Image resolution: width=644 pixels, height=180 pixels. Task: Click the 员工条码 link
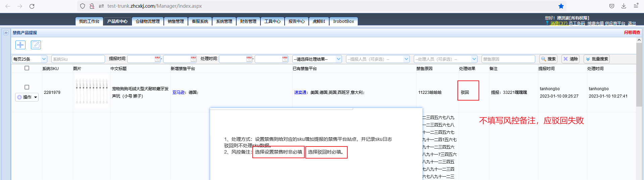click(577, 23)
